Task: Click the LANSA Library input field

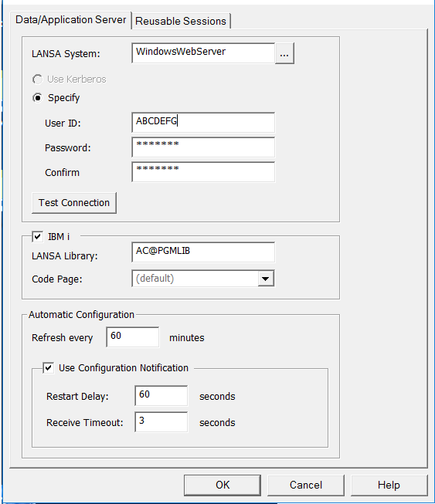Action: click(203, 252)
